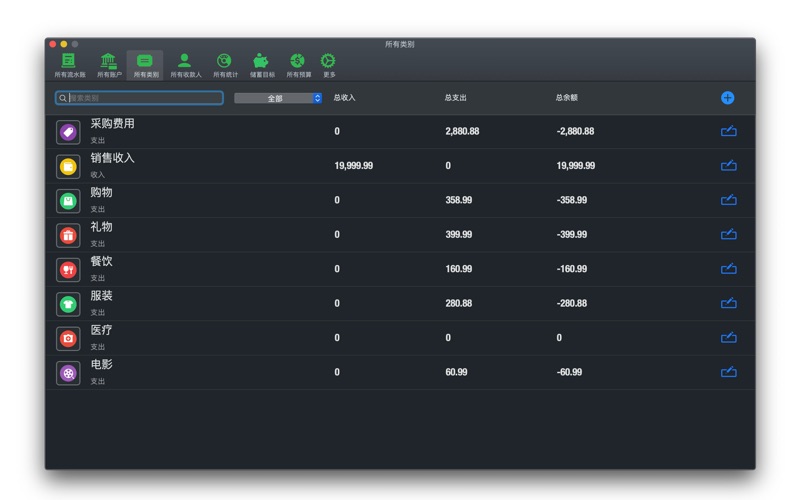Edit the 销售收入 category
The height and width of the screenshot is (500, 800).
click(728, 166)
